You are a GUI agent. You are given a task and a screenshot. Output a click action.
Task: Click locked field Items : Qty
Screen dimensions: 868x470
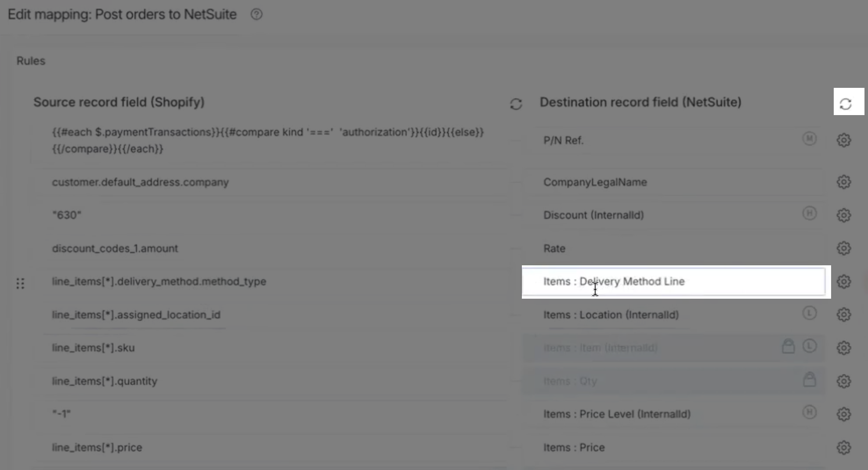point(673,381)
